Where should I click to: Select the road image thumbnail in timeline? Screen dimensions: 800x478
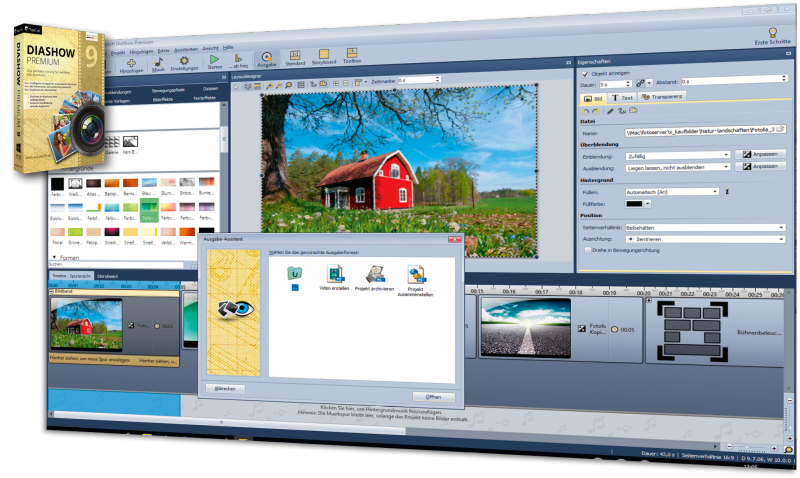tap(526, 328)
